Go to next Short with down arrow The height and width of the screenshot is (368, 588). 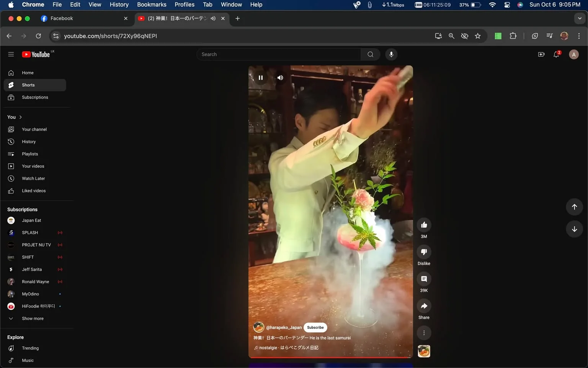click(x=574, y=229)
